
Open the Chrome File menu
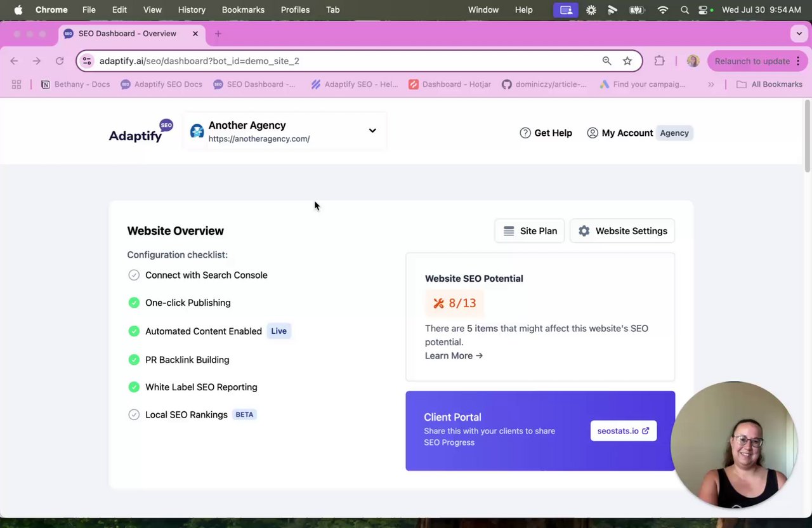pyautogui.click(x=89, y=10)
